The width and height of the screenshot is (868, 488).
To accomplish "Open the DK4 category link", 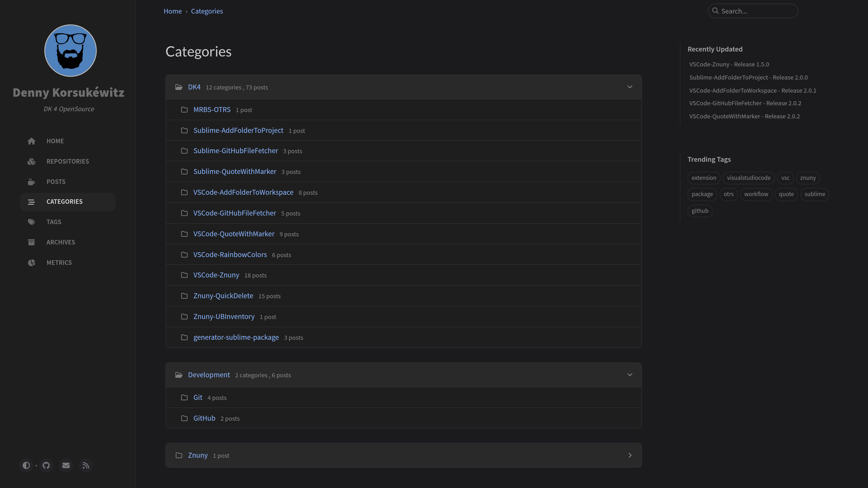I will coord(194,87).
